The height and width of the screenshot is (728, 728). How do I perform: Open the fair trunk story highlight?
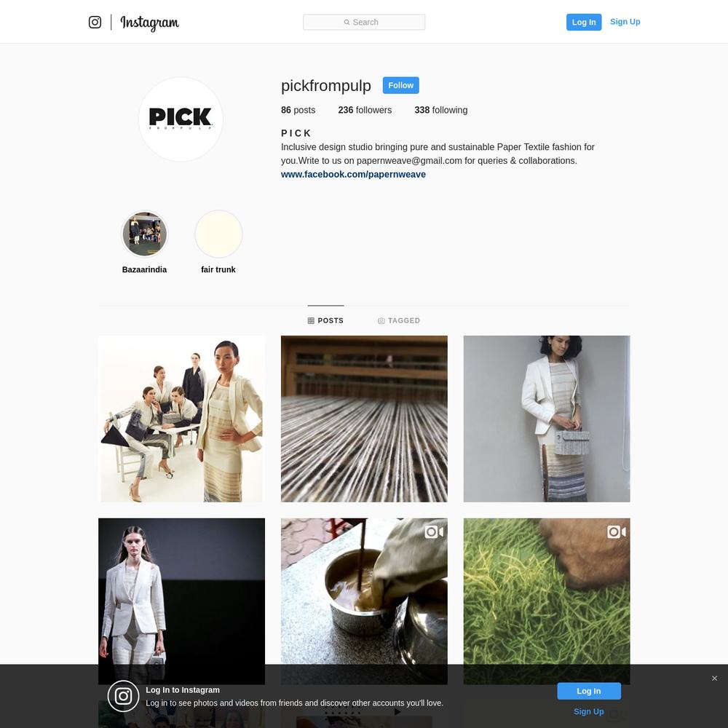pos(218,234)
